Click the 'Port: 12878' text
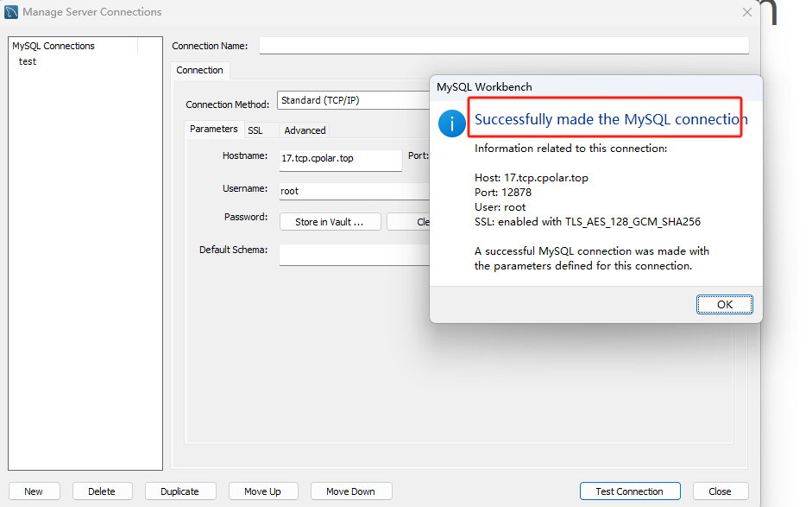 [503, 193]
